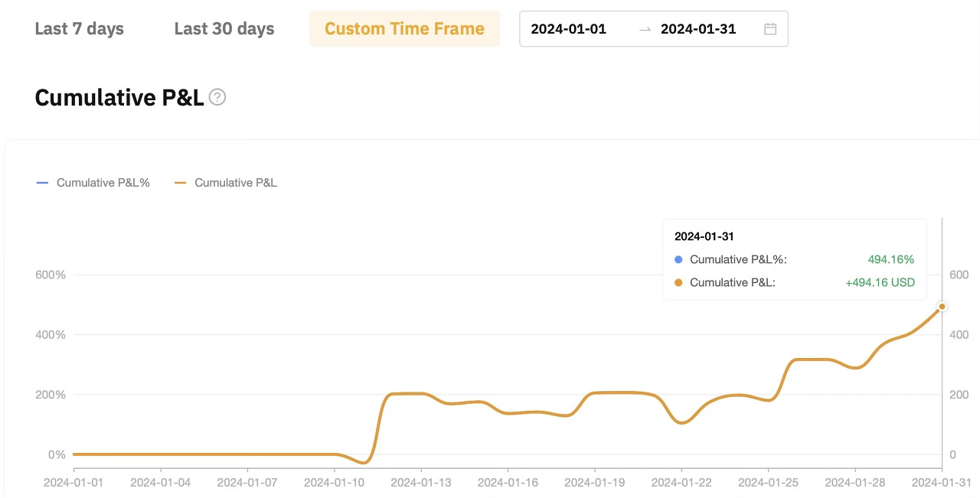The height and width of the screenshot is (498, 980).
Task: Click the Cumulative P&L heading text
Action: (119, 98)
